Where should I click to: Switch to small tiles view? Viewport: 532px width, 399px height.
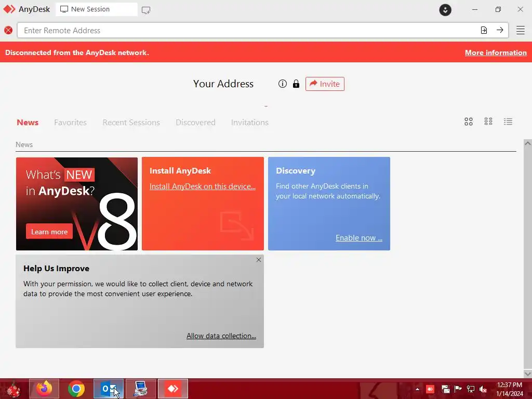point(488,122)
